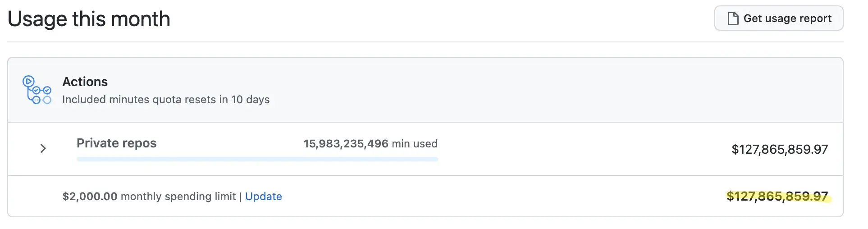Click the $2,000.00 monthly spending limit text
The width and height of the screenshot is (868, 229).
(149, 197)
